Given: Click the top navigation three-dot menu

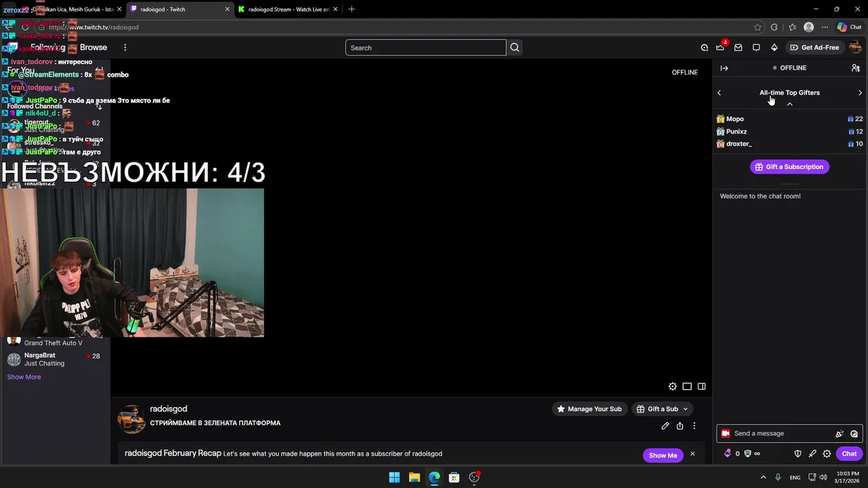Looking at the screenshot, I should point(125,47).
